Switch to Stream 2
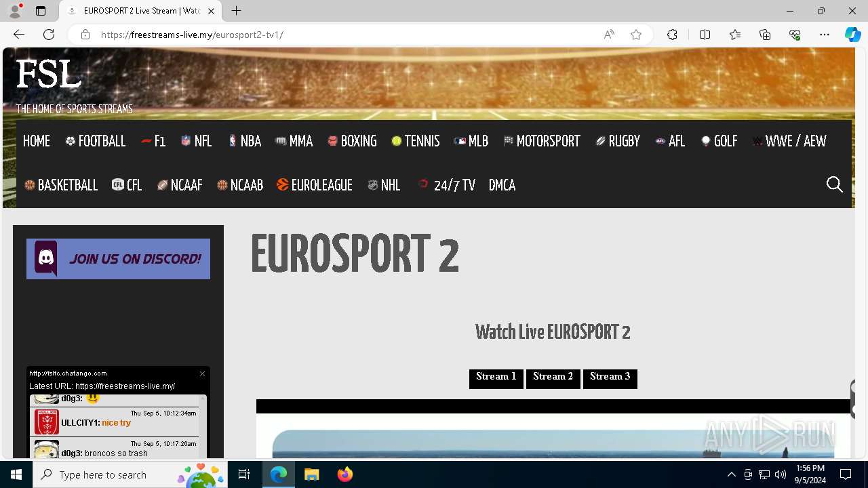The width and height of the screenshot is (868, 488). click(x=553, y=378)
